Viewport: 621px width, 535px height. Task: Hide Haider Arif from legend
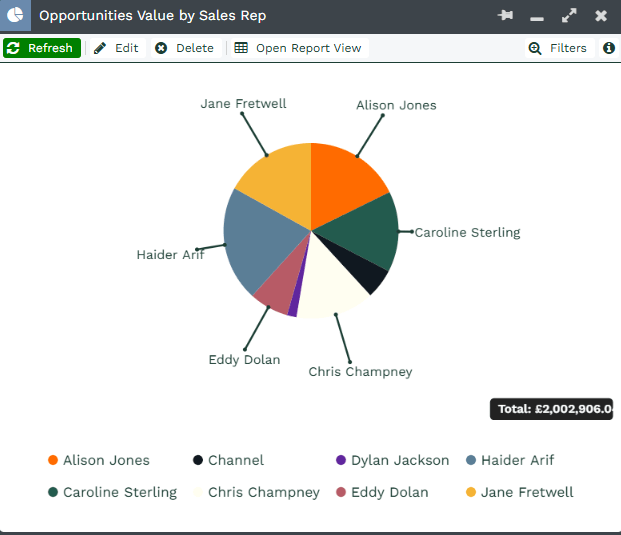509,460
